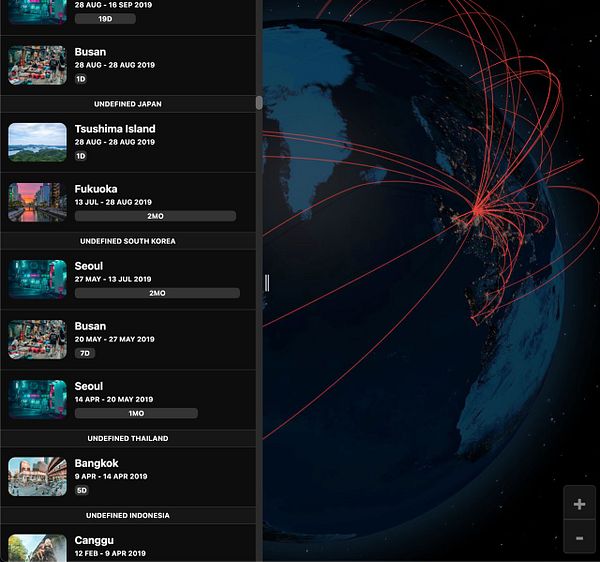Open the Canggu thumbnail image

(38, 548)
